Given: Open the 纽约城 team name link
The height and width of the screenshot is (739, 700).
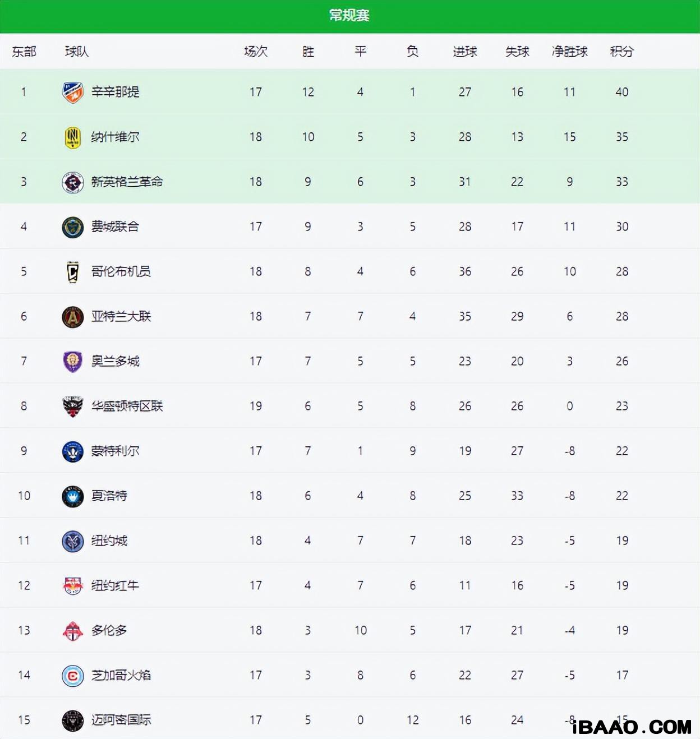Looking at the screenshot, I should [x=109, y=541].
